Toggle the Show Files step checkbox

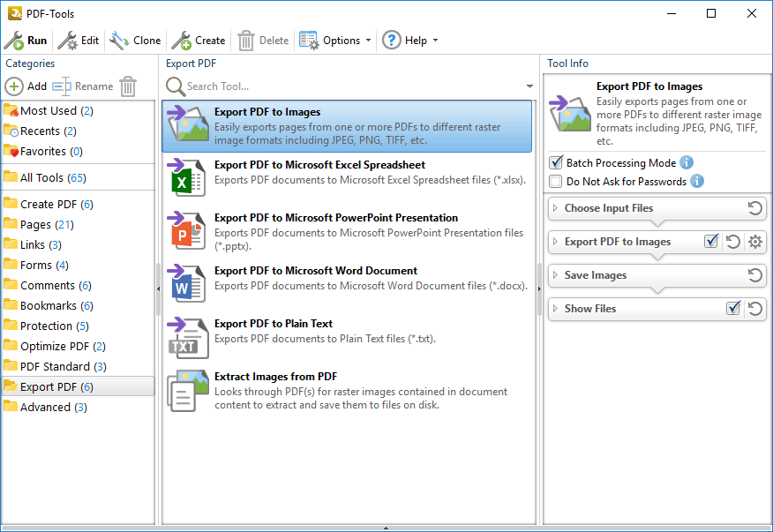pyautogui.click(x=733, y=308)
